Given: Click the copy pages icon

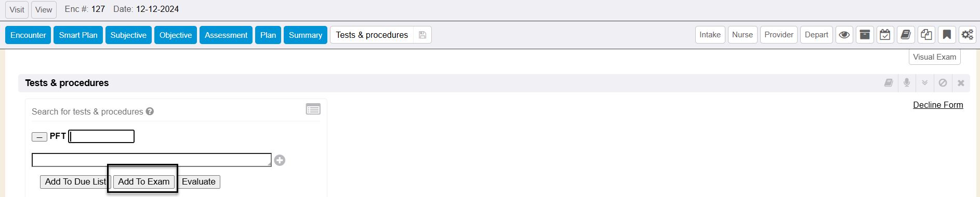Looking at the screenshot, I should 926,35.
